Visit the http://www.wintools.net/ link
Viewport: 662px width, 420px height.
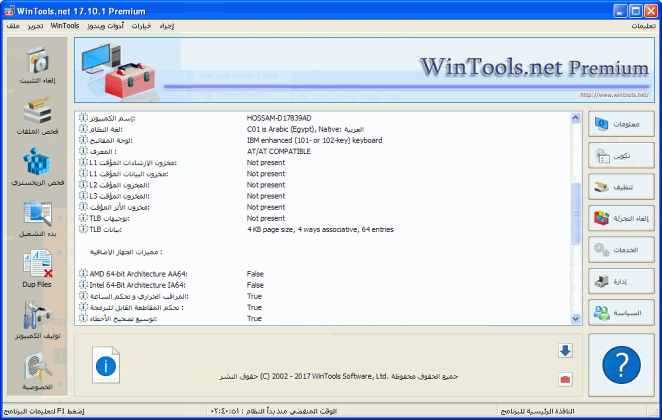tap(614, 95)
